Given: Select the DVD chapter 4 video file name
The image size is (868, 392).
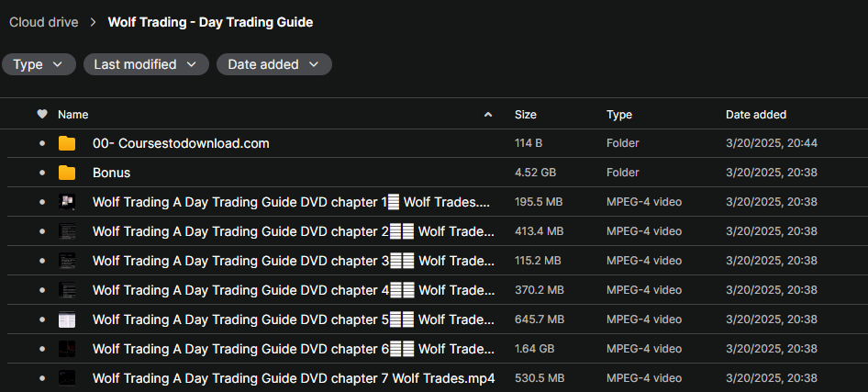Looking at the screenshot, I should pos(294,290).
